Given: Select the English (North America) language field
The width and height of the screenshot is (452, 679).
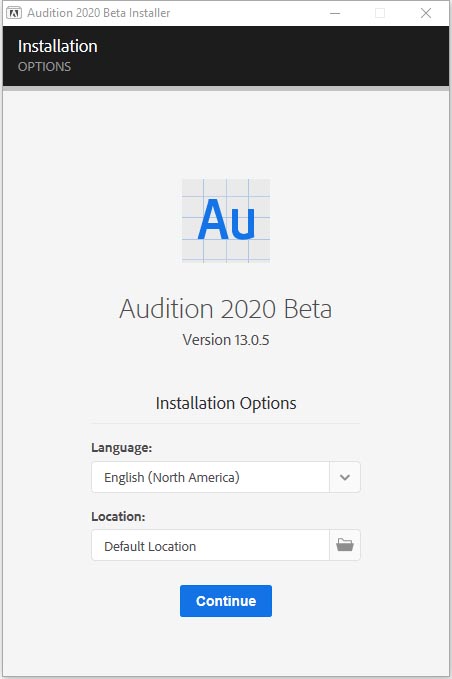Looking at the screenshot, I should click(210, 477).
